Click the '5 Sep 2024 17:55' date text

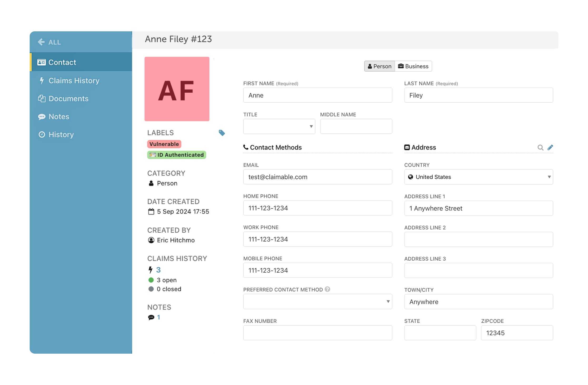(x=183, y=212)
